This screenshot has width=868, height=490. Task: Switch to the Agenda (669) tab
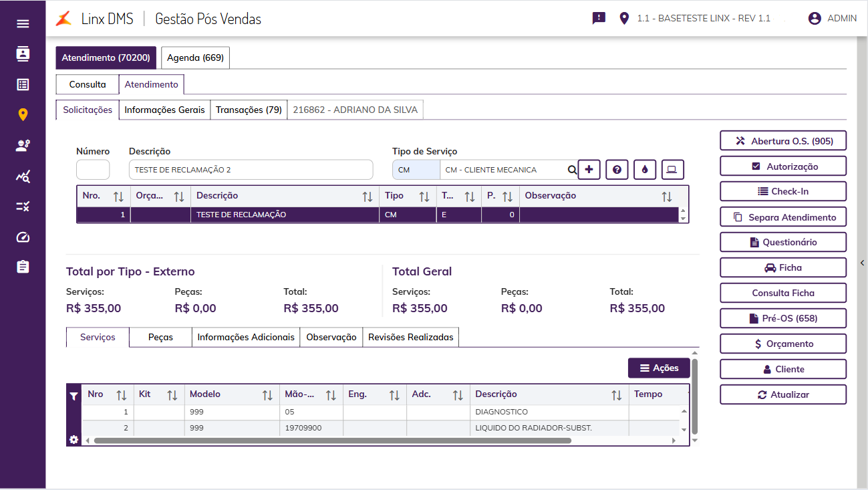point(195,57)
